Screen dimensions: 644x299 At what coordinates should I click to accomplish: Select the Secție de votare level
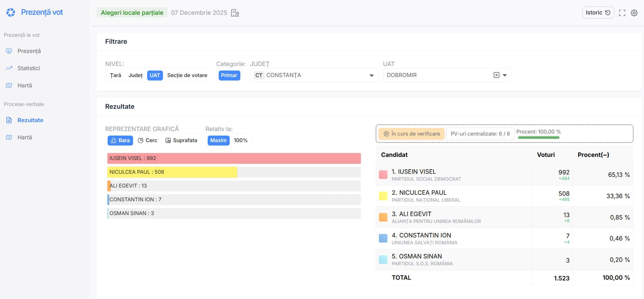pyautogui.click(x=187, y=75)
